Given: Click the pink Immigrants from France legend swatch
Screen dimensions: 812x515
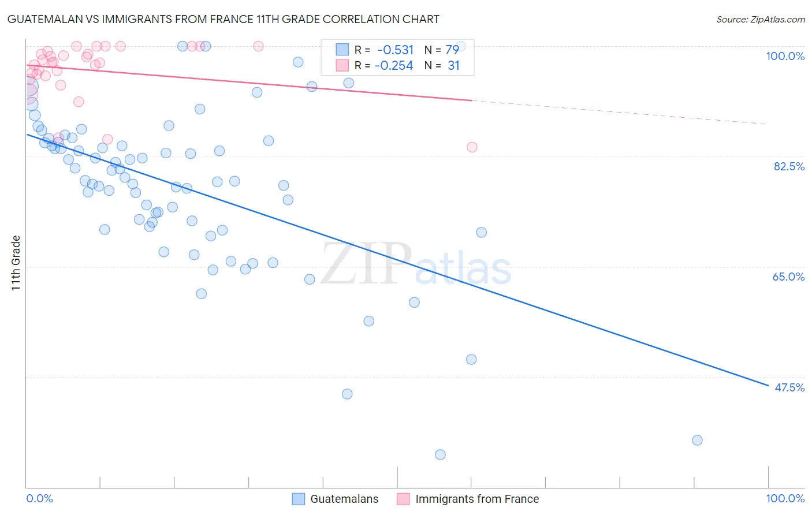Looking at the screenshot, I should (x=403, y=499).
